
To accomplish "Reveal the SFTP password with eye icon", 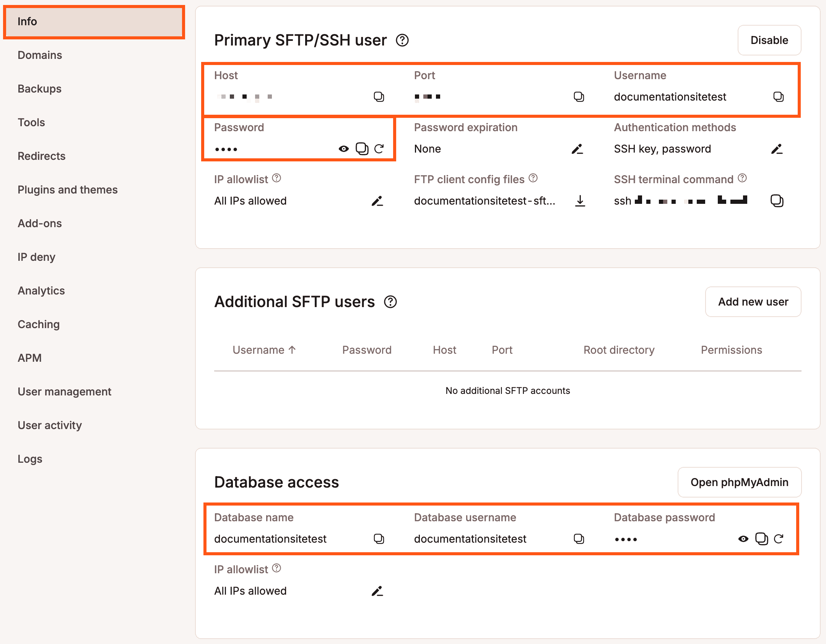I will coord(343,149).
